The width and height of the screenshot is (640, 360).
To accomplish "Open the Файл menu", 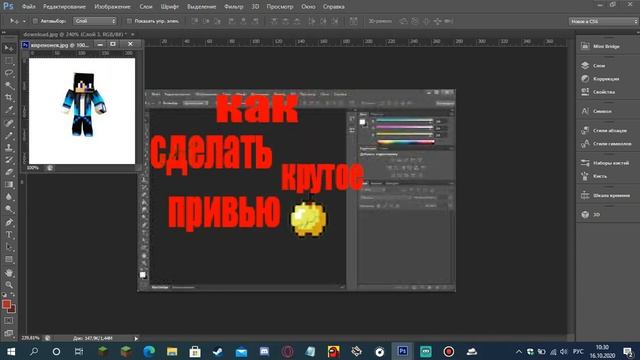I will point(28,7).
